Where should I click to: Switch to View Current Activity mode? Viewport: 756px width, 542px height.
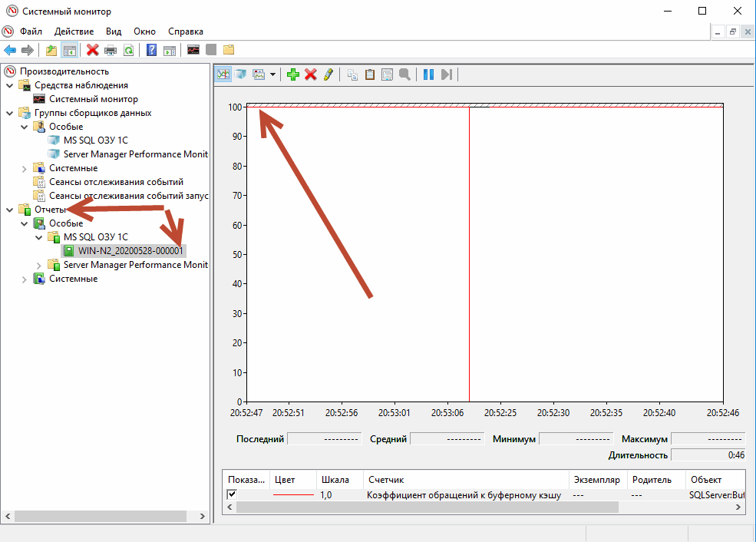pos(223,74)
